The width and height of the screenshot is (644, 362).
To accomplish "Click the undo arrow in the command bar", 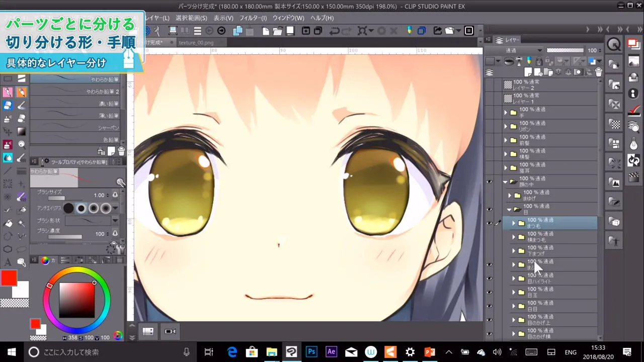I will pyautogui.click(x=334, y=31).
